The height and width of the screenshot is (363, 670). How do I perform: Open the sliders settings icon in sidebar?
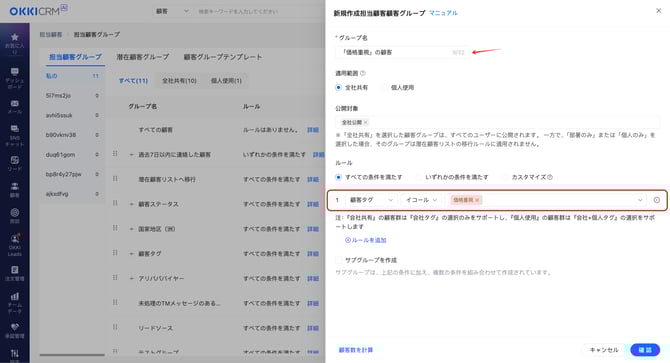[15, 353]
